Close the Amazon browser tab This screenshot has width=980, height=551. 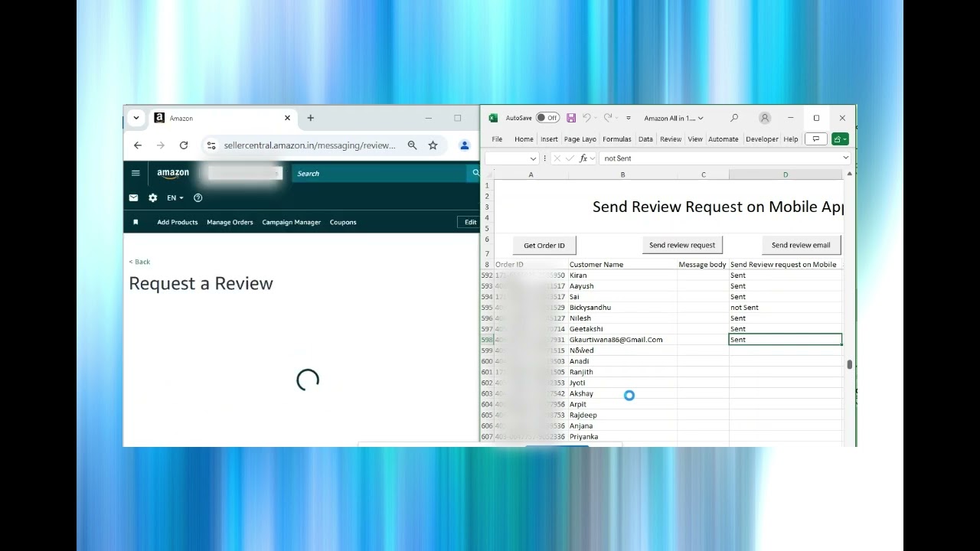click(x=287, y=118)
